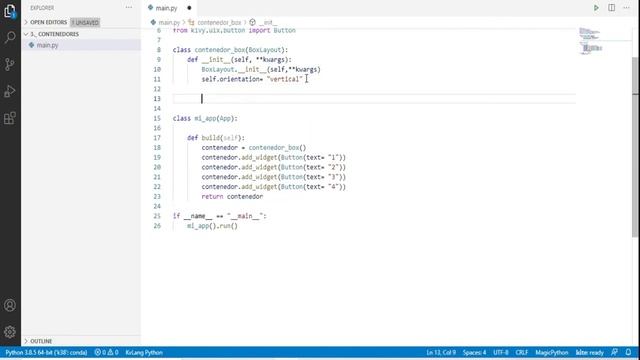Open the Explorer activity bar icon
Viewport: 640px width, 360px height.
[x=10, y=11]
